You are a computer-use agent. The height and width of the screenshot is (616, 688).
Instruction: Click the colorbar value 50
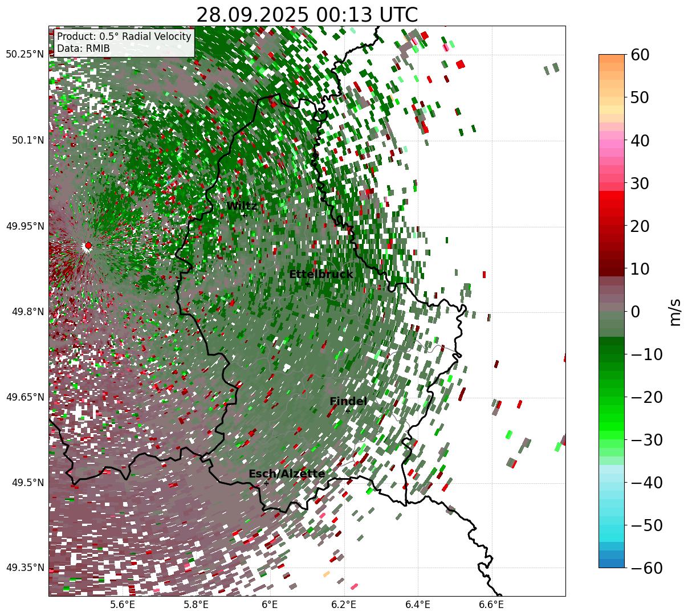click(x=639, y=97)
